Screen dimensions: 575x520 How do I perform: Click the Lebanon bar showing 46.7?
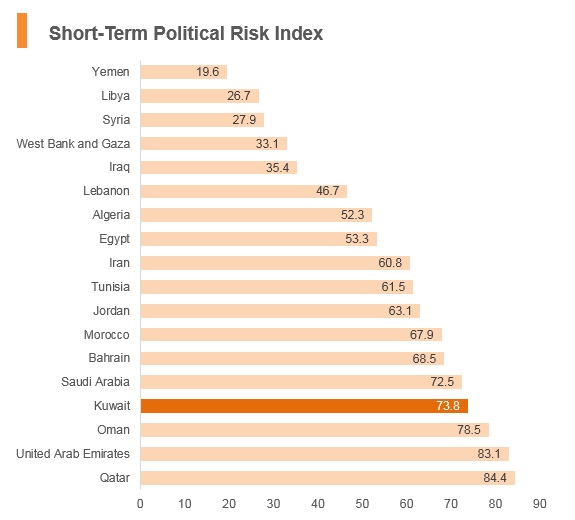(x=244, y=191)
